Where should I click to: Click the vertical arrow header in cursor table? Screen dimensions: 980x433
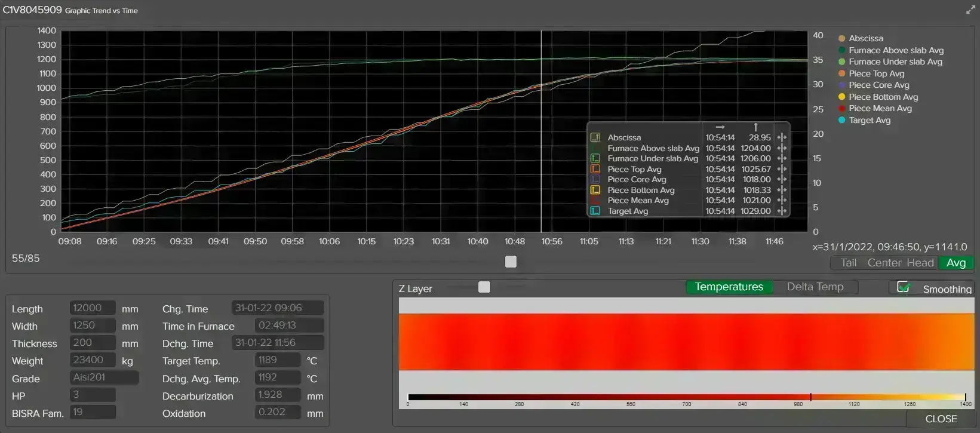click(755, 127)
